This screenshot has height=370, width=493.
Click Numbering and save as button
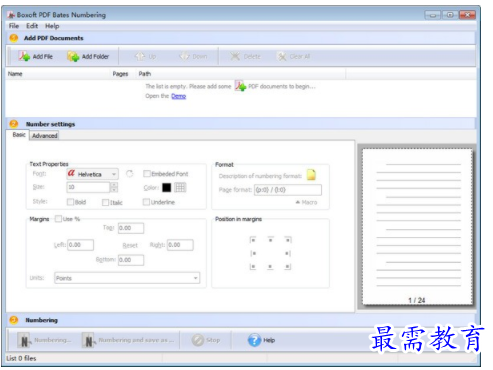128,340
